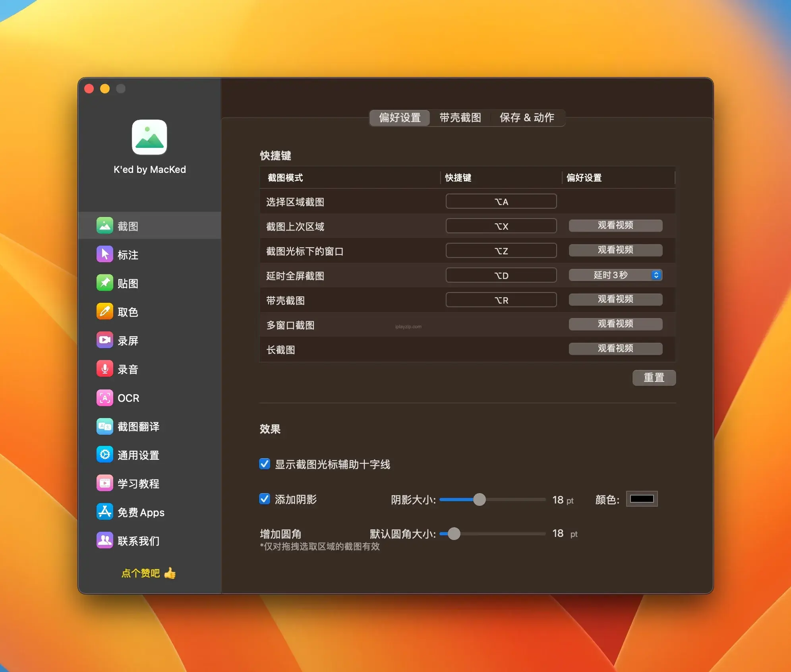This screenshot has height=672, width=791.
Task: Switch to the 带壳截图 tab
Action: [460, 118]
